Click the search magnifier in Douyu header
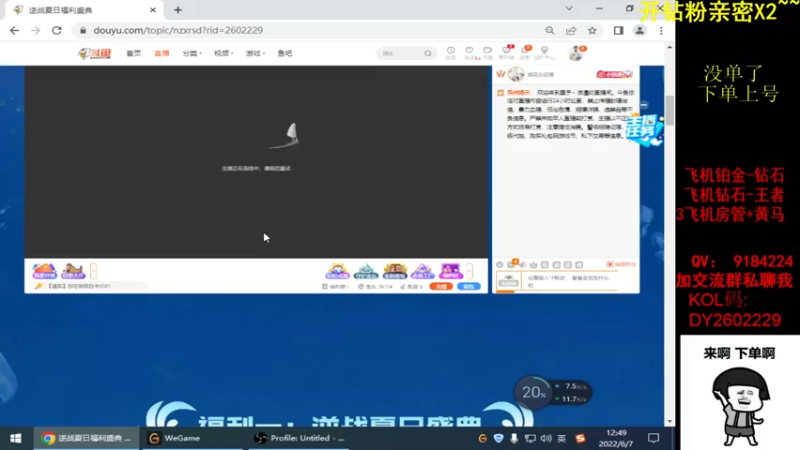The width and height of the screenshot is (800, 450). coord(428,53)
